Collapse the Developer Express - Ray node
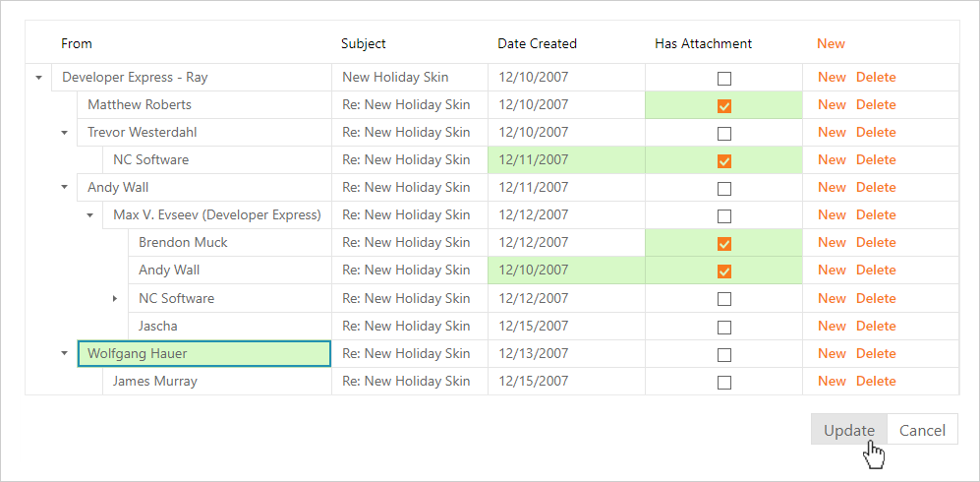 (38, 77)
